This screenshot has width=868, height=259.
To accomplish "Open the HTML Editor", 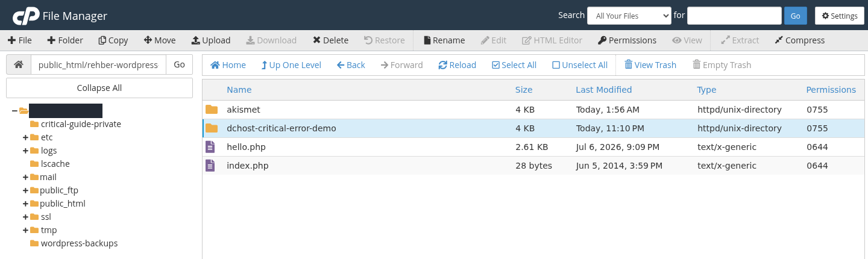I will point(552,40).
